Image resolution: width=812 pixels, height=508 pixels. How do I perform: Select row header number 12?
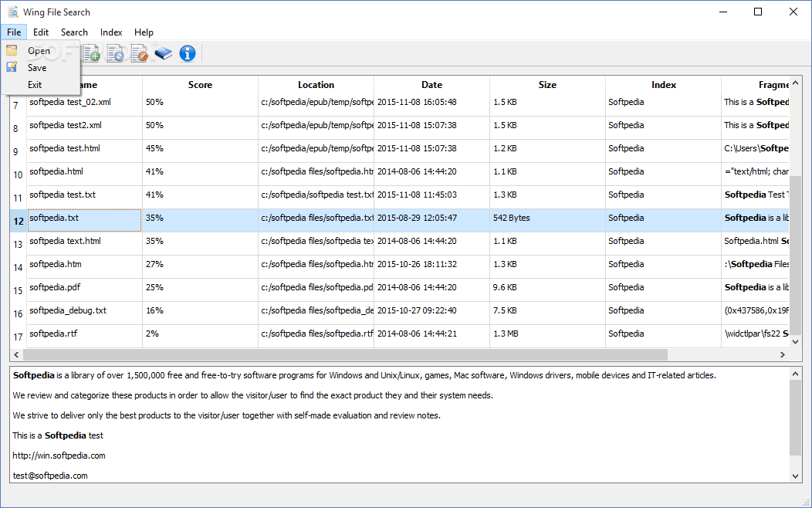18,221
